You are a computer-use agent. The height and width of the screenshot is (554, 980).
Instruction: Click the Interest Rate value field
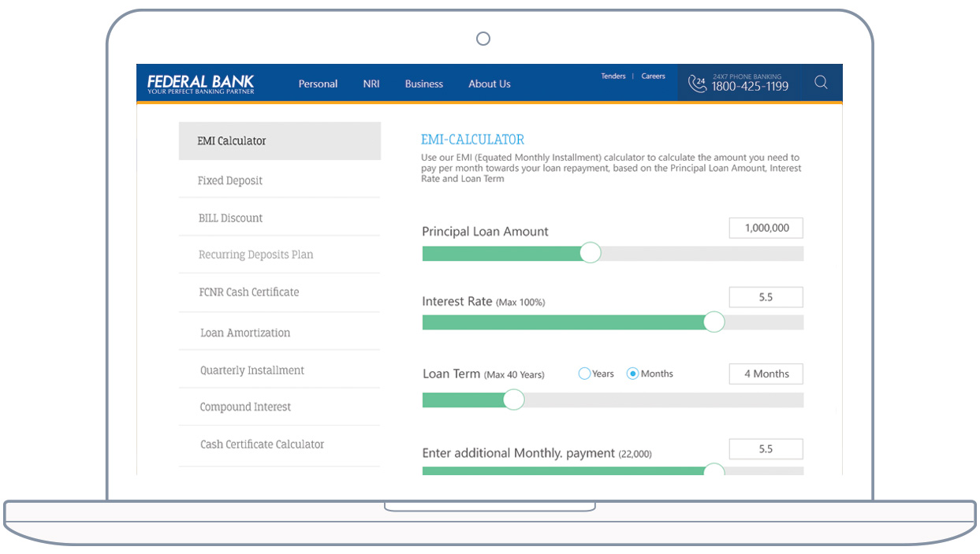(x=766, y=297)
